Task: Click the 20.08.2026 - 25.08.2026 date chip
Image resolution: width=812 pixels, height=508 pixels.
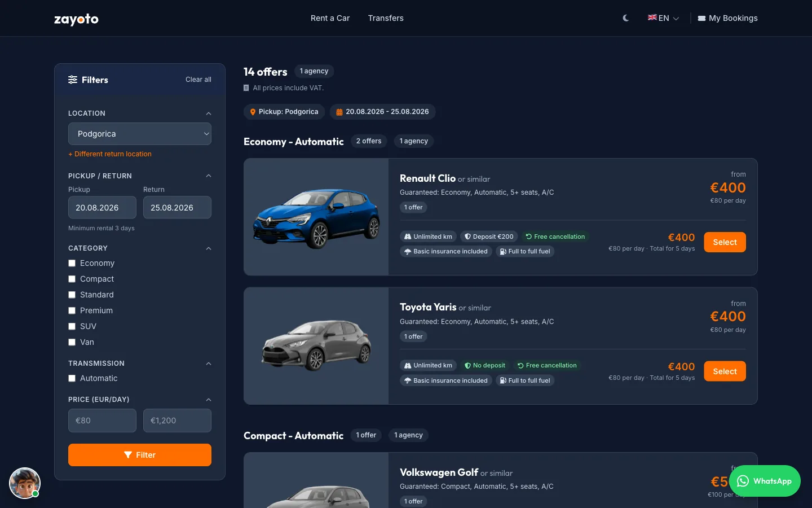Action: click(x=383, y=112)
